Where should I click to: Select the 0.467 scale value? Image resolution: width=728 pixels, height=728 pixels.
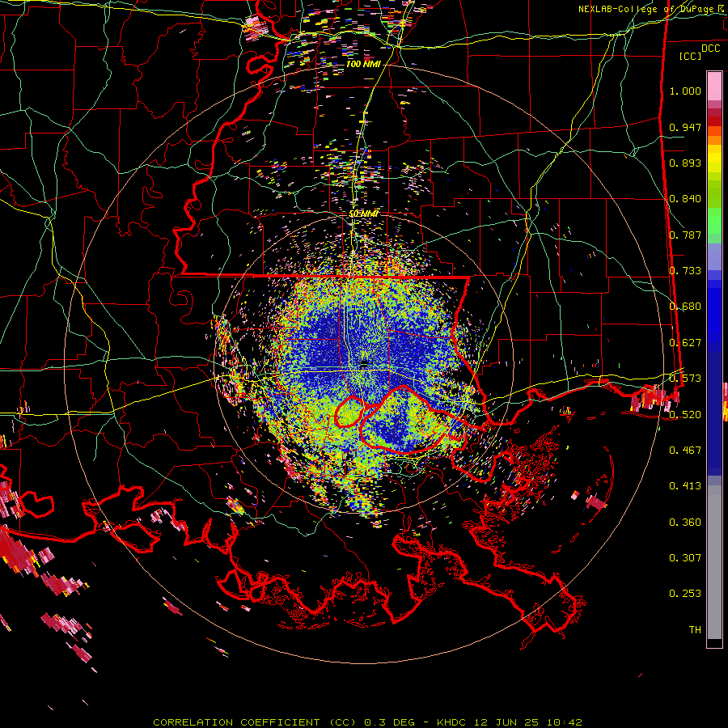coord(685,451)
